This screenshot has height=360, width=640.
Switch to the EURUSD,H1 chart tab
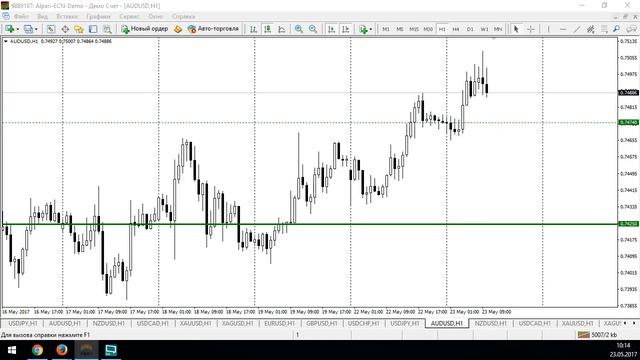(280, 323)
